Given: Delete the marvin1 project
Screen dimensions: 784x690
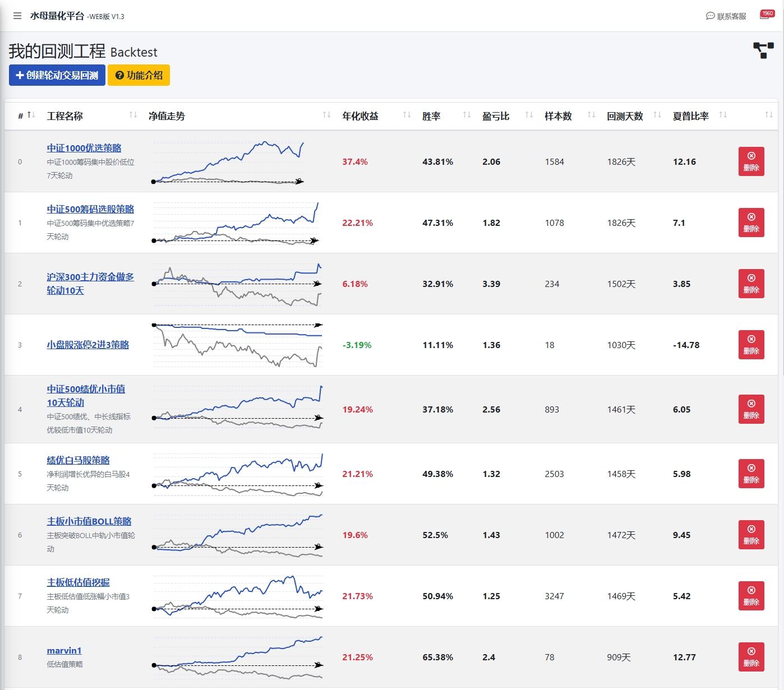Looking at the screenshot, I should [x=751, y=657].
